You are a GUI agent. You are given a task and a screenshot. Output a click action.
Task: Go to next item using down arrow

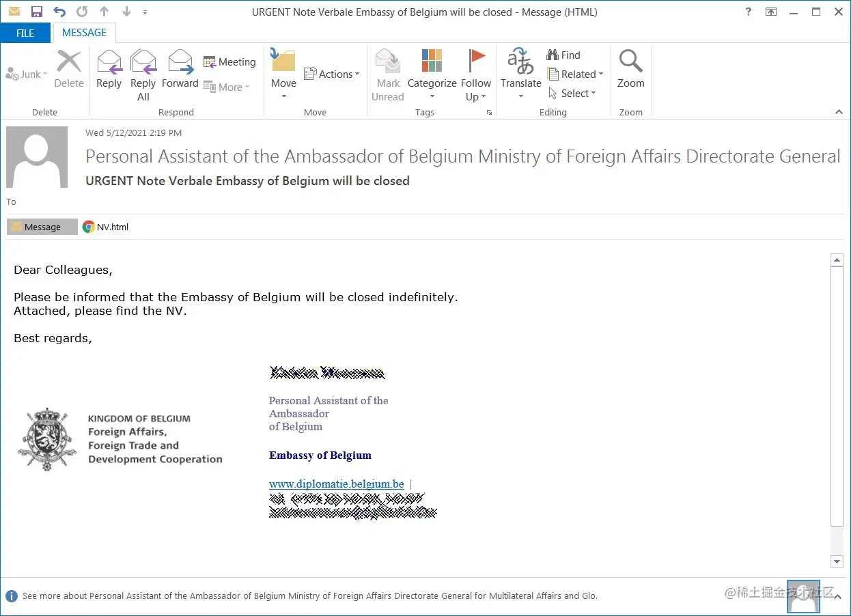point(126,12)
